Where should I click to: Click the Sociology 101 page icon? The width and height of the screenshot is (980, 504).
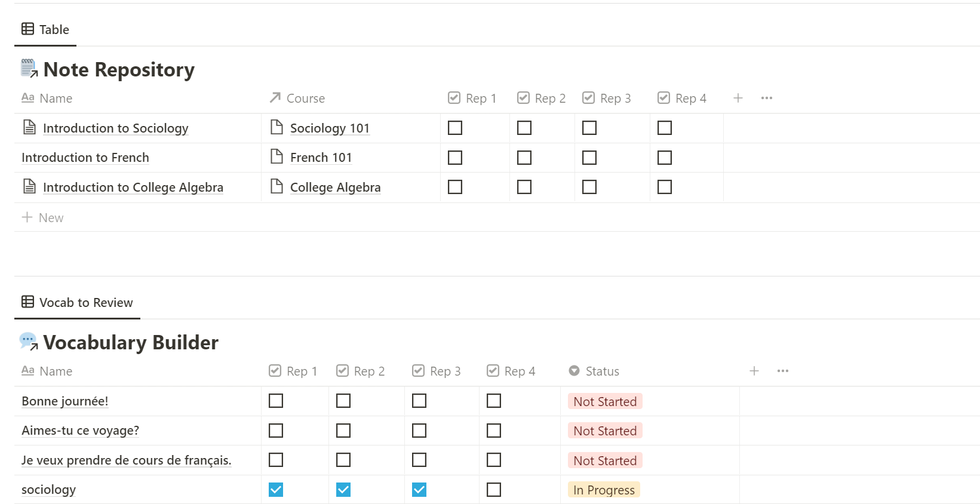click(277, 127)
